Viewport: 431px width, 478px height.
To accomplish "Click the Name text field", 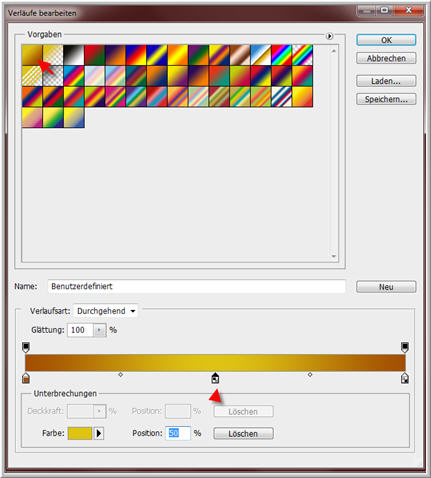I will tap(196, 286).
